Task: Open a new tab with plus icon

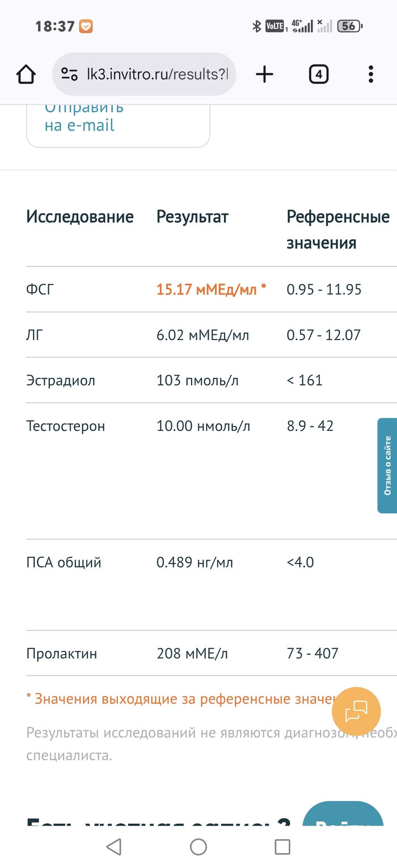Action: (x=264, y=74)
